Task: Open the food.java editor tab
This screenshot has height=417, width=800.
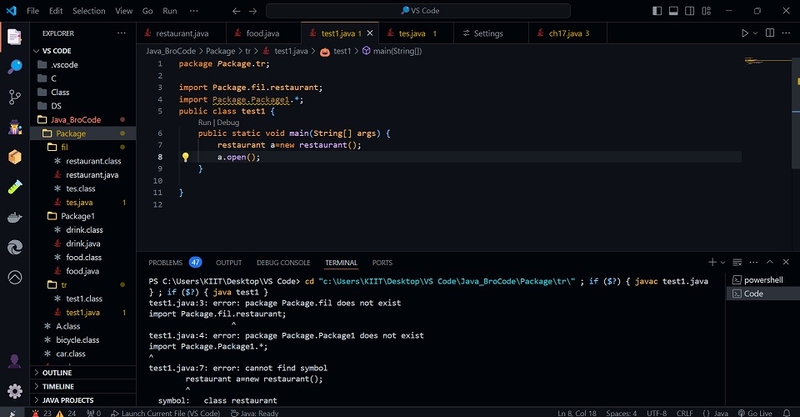Action: pos(263,33)
